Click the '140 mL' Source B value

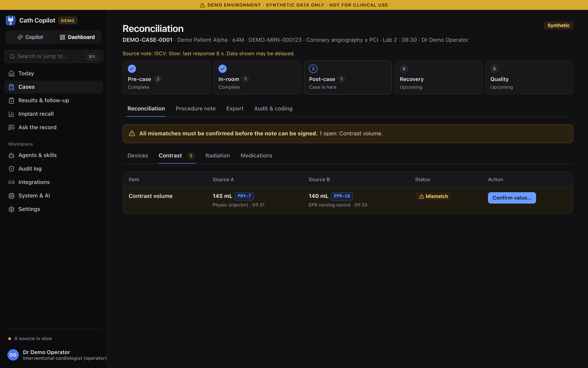pyautogui.click(x=318, y=196)
